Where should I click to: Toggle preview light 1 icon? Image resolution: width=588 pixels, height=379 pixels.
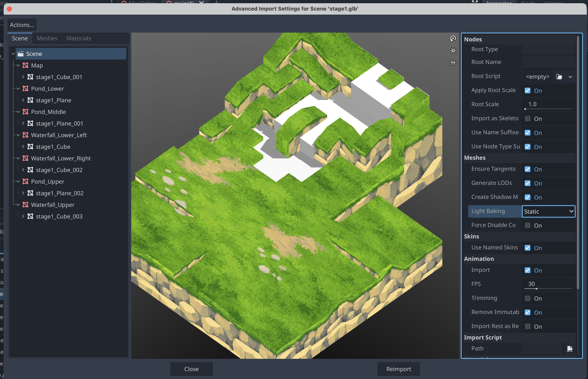pos(453,51)
